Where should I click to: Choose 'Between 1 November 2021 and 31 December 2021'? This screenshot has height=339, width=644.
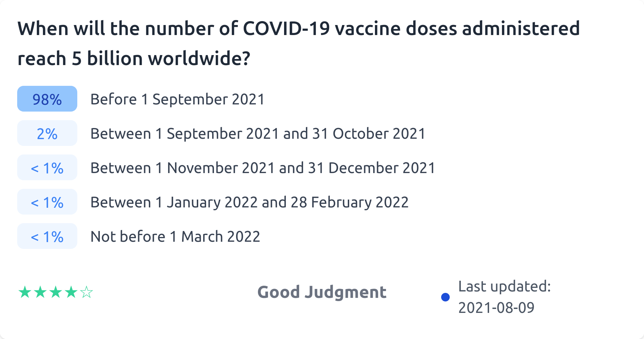pyautogui.click(x=263, y=168)
